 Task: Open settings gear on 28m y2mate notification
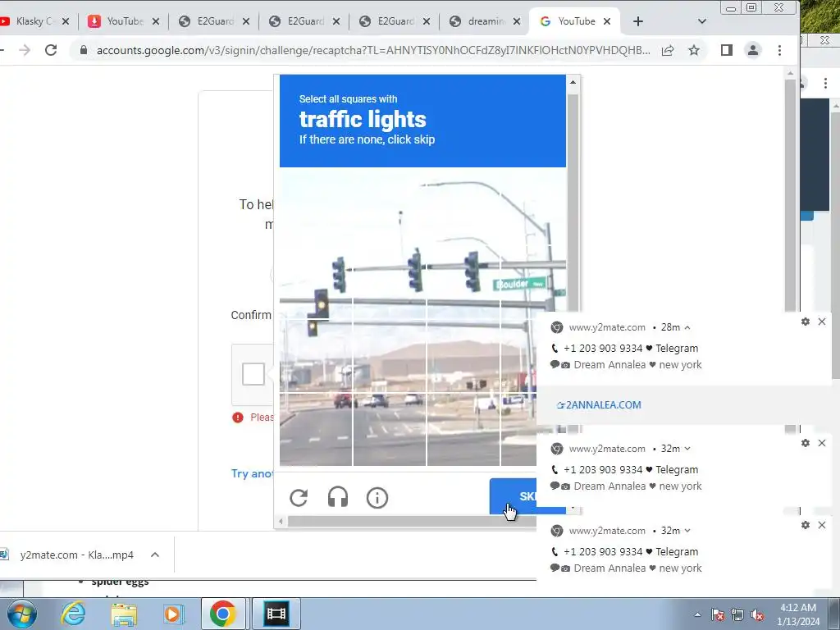(806, 322)
